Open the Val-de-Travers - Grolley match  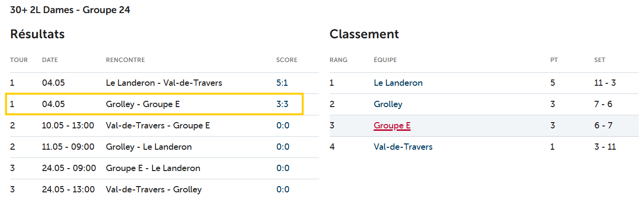point(153,189)
